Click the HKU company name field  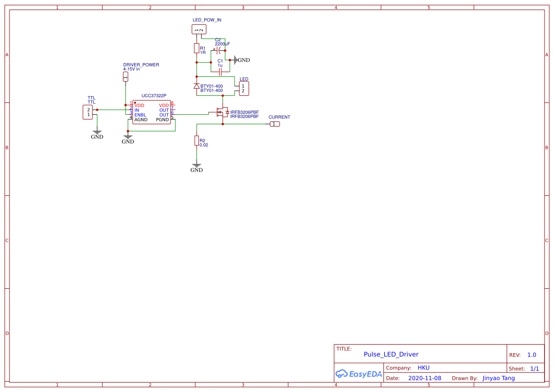pyautogui.click(x=423, y=367)
